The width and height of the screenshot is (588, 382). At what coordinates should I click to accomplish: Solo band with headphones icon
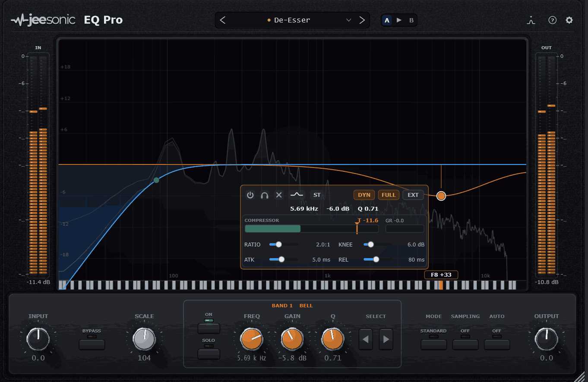click(x=265, y=195)
